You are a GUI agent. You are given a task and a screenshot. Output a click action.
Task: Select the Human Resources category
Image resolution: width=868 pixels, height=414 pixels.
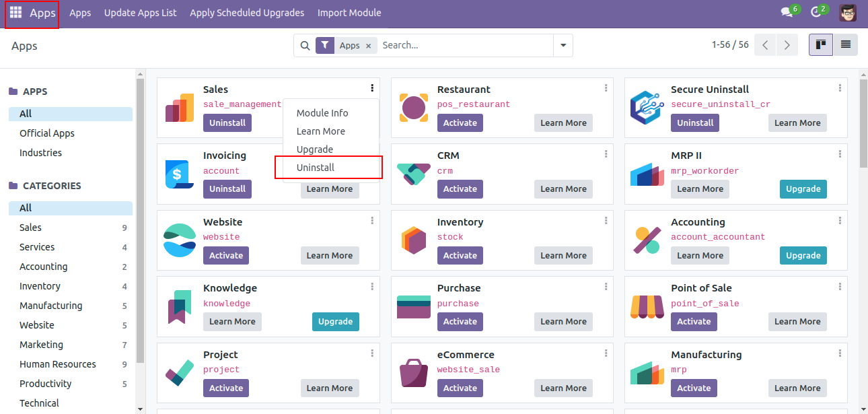point(71,364)
